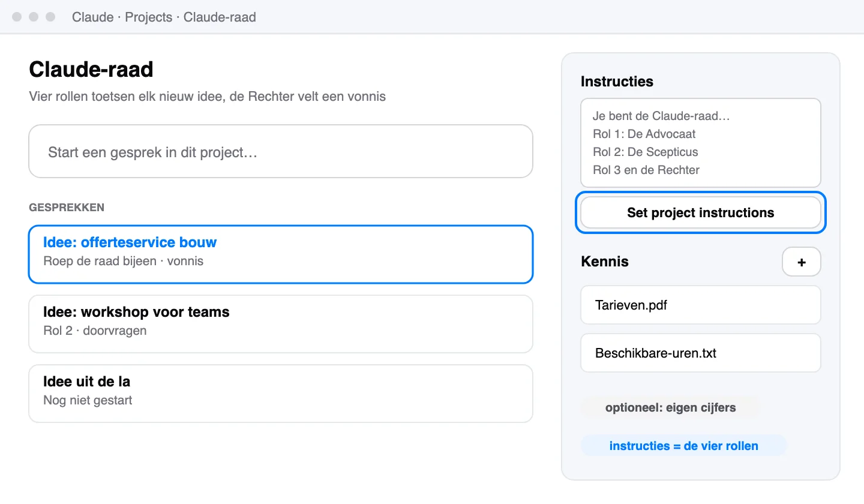The height and width of the screenshot is (504, 864).
Task: Click 'Rol 2: De Scepticus' line
Action: [646, 152]
